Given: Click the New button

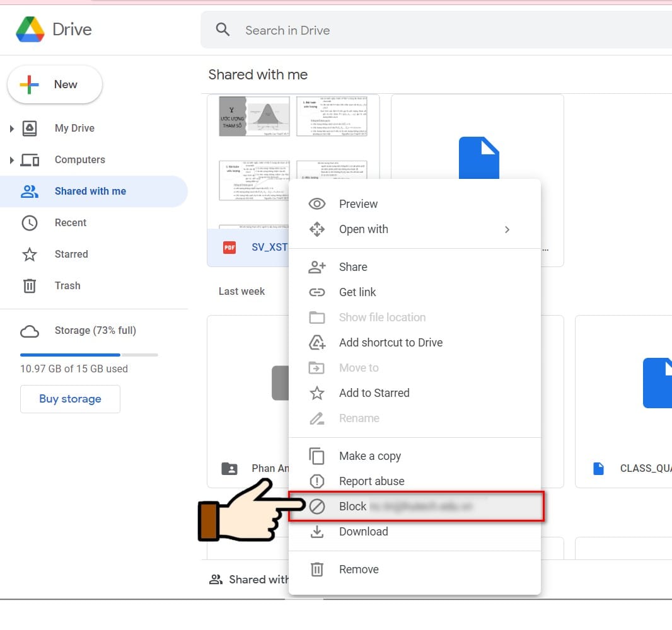Looking at the screenshot, I should pos(54,84).
